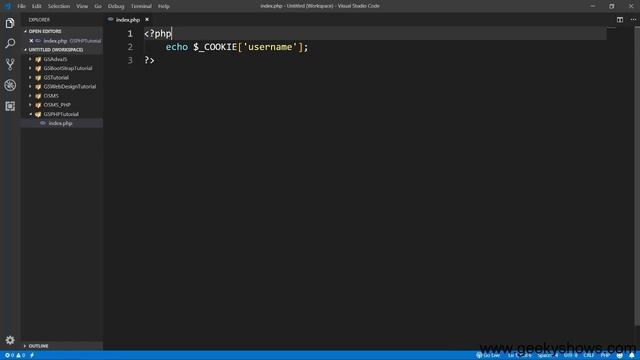
Task: Collapse the Open Editors section
Action: (62, 31)
